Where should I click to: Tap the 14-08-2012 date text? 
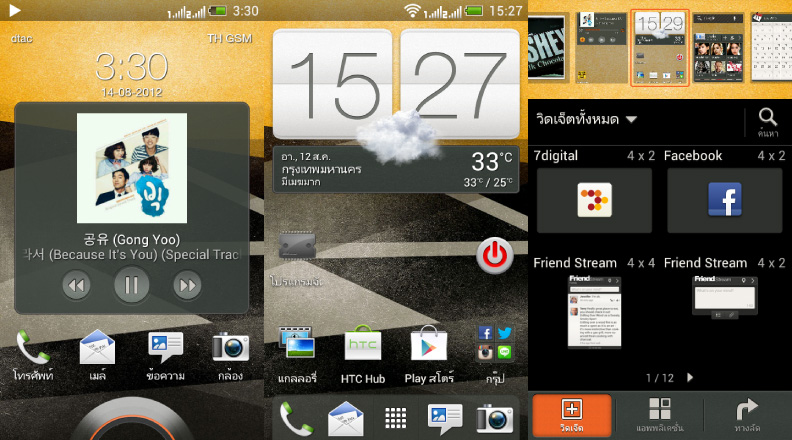coord(132,92)
